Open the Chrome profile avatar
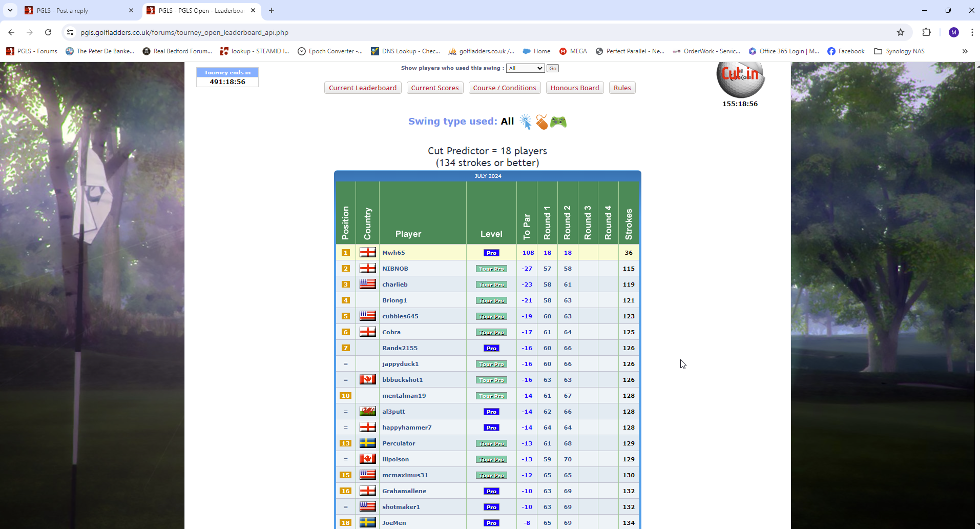980x529 pixels. (x=953, y=32)
